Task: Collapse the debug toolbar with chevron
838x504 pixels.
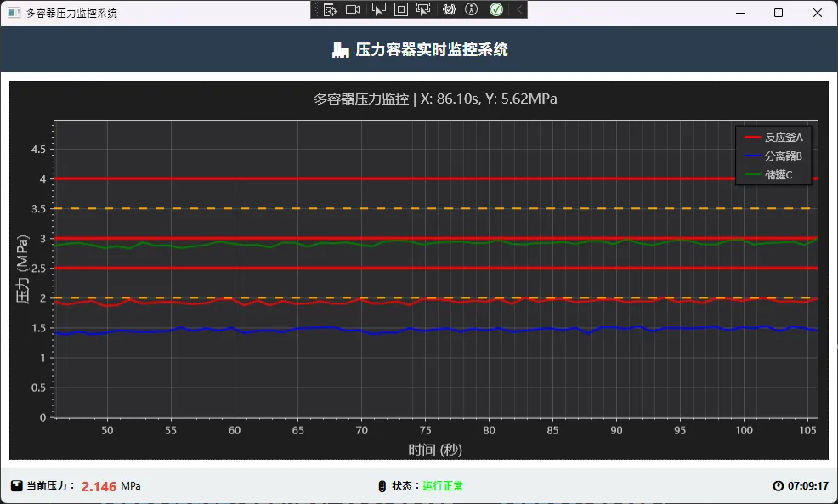Action: [x=518, y=9]
